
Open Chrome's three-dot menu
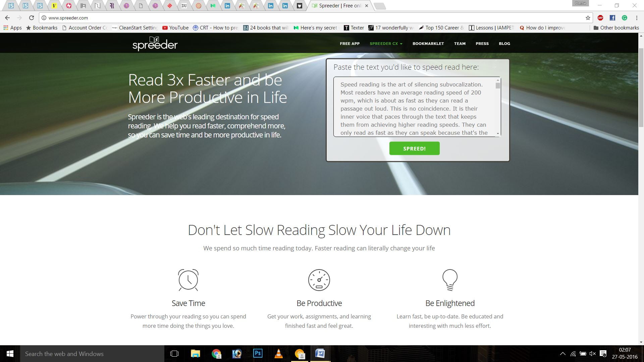[637, 18]
